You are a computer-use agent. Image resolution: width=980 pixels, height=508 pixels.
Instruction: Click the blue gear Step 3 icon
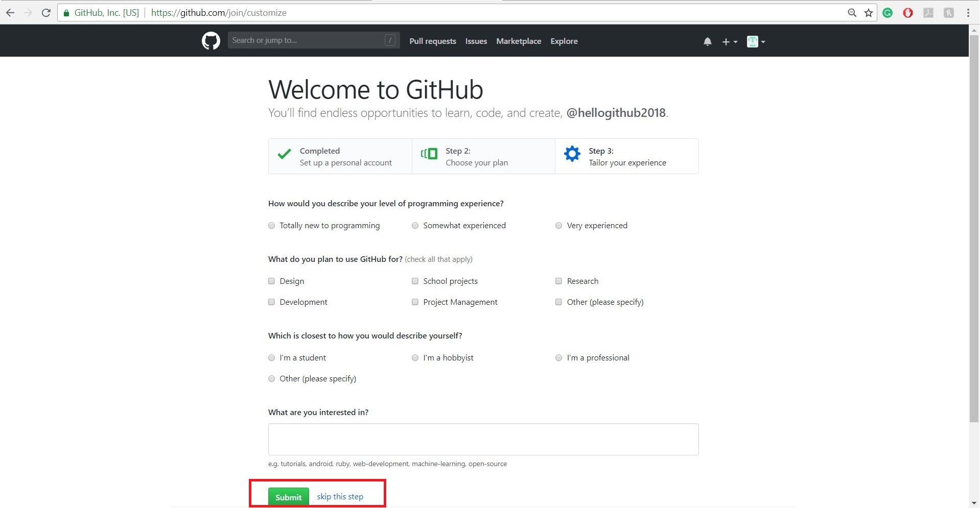[x=572, y=154]
